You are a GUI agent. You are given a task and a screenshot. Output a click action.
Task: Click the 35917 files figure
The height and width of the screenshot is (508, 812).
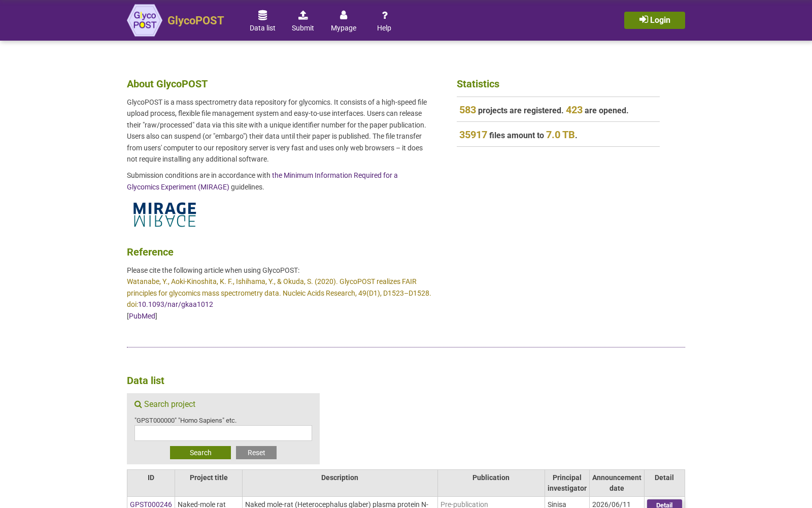pos(473,135)
